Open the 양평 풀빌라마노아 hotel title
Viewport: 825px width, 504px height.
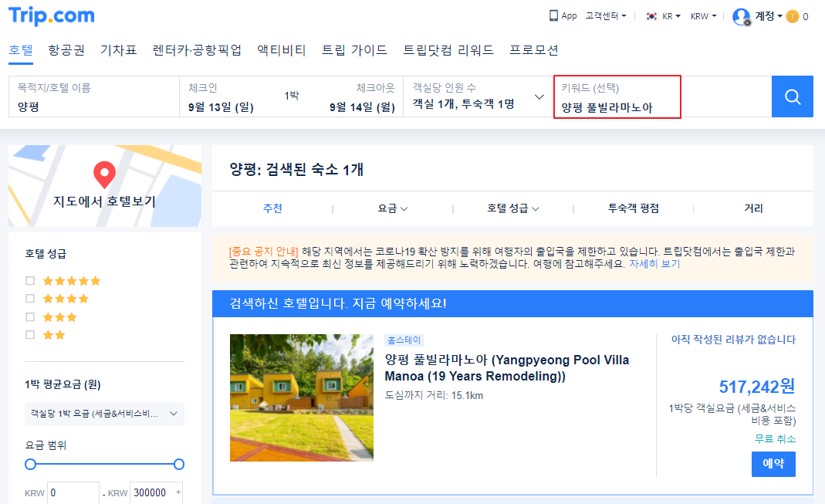[507, 367]
